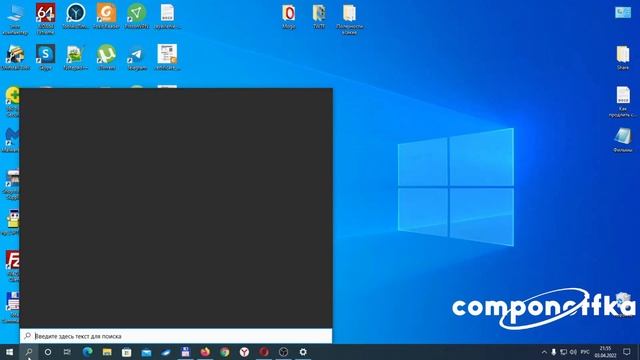Image resolution: width=640 pixels, height=360 pixels.
Task: Open the Telegram desktop shortcut
Action: coord(137,58)
